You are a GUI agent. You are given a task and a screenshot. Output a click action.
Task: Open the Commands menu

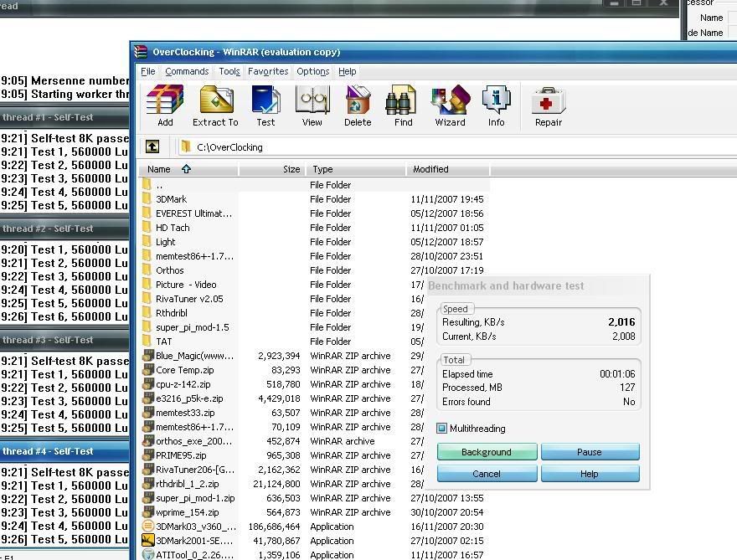(x=187, y=71)
